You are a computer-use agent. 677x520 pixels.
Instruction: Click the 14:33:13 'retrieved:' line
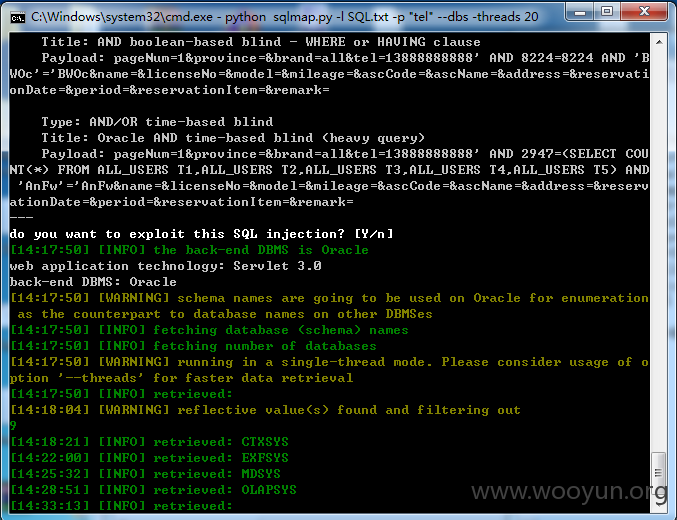coord(121,506)
